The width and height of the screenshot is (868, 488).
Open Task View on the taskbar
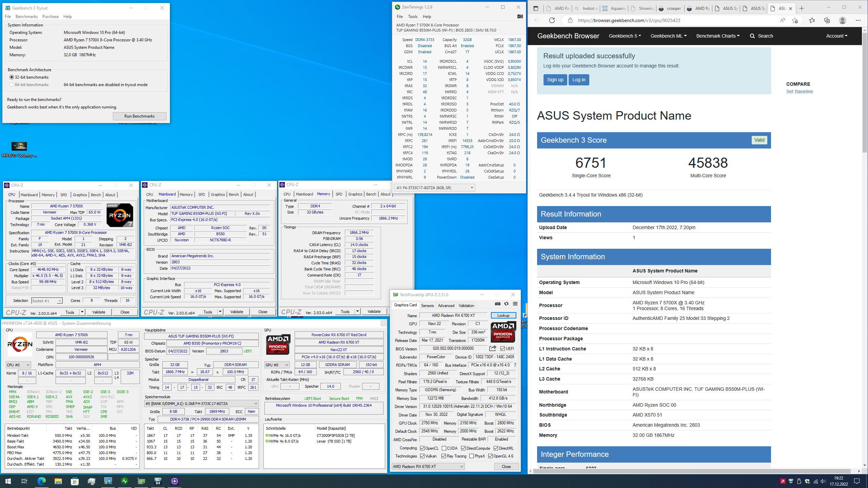(24, 481)
